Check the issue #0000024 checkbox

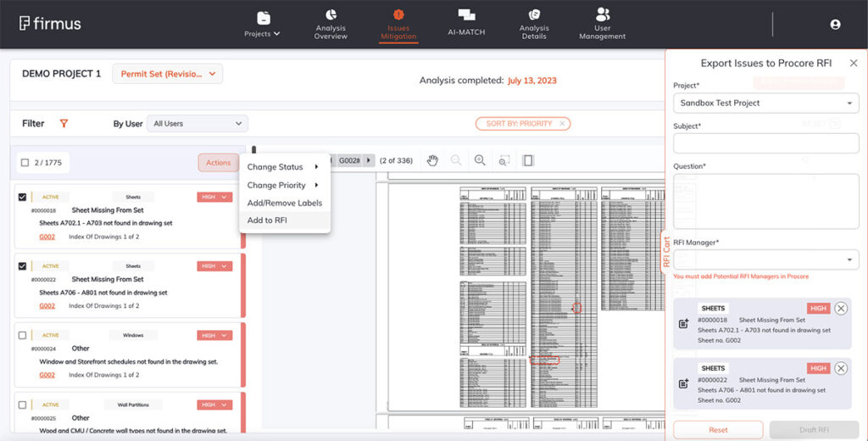click(x=23, y=335)
